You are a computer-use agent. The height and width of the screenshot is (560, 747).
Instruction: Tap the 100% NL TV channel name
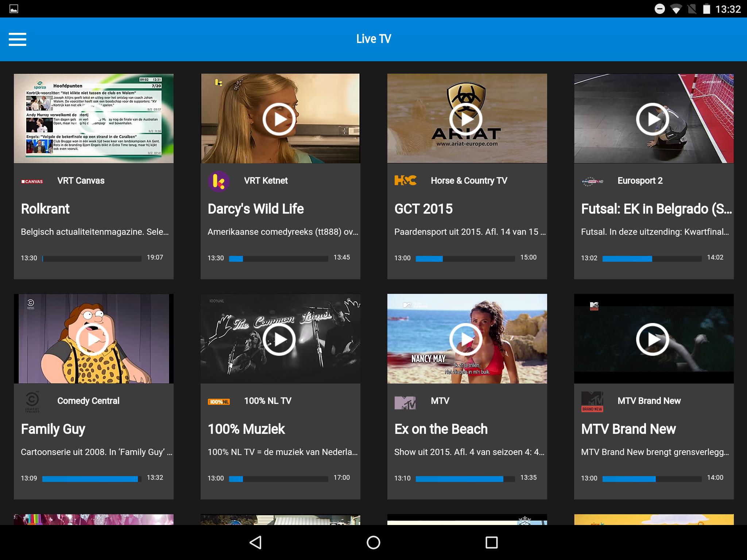tap(268, 401)
